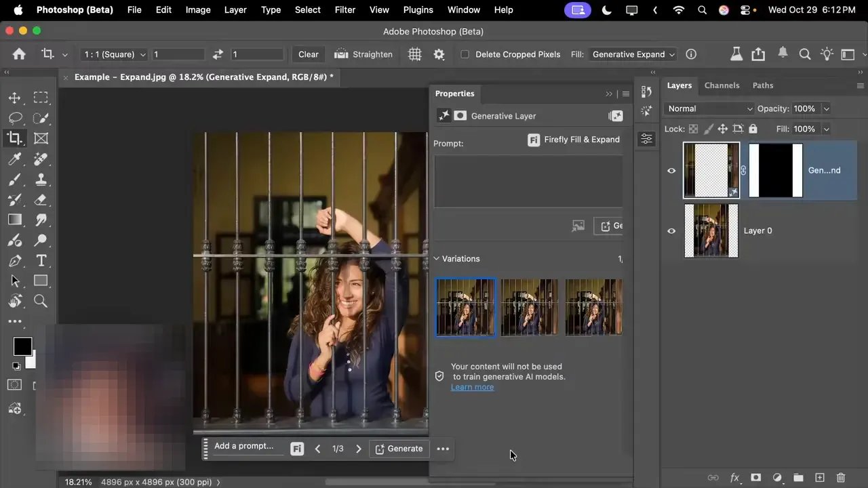Click the black foreground color swatch
The width and height of the screenshot is (868, 488).
click(x=22, y=346)
